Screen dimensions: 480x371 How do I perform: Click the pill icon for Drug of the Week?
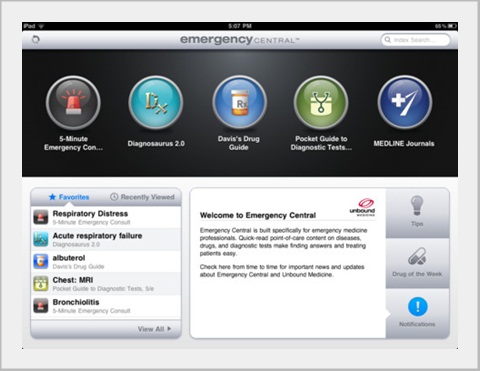pyautogui.click(x=417, y=257)
